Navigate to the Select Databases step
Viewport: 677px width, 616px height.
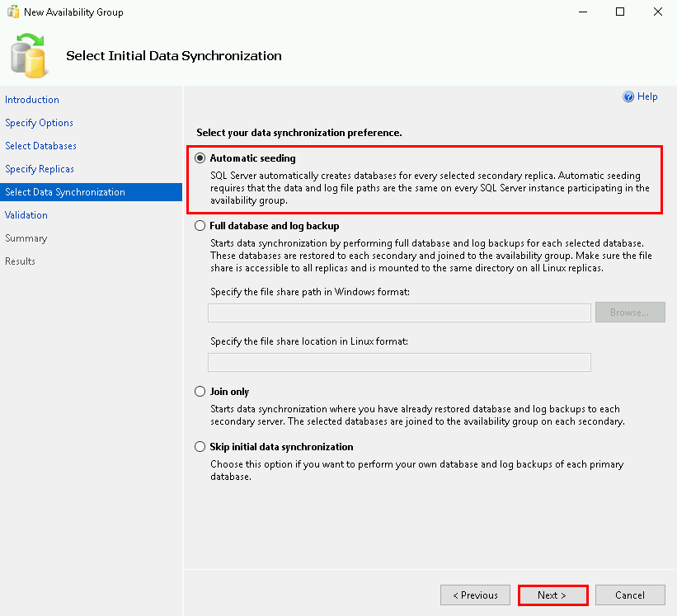tap(40, 146)
